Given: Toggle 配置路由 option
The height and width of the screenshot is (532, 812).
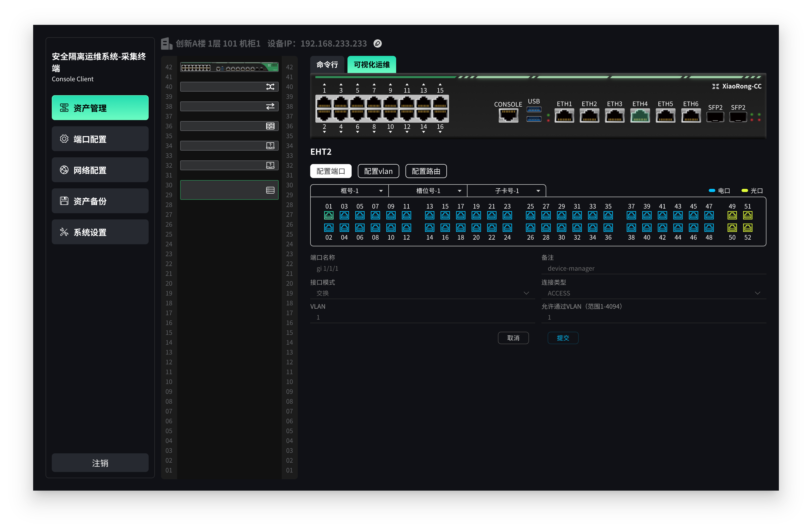Looking at the screenshot, I should (426, 171).
